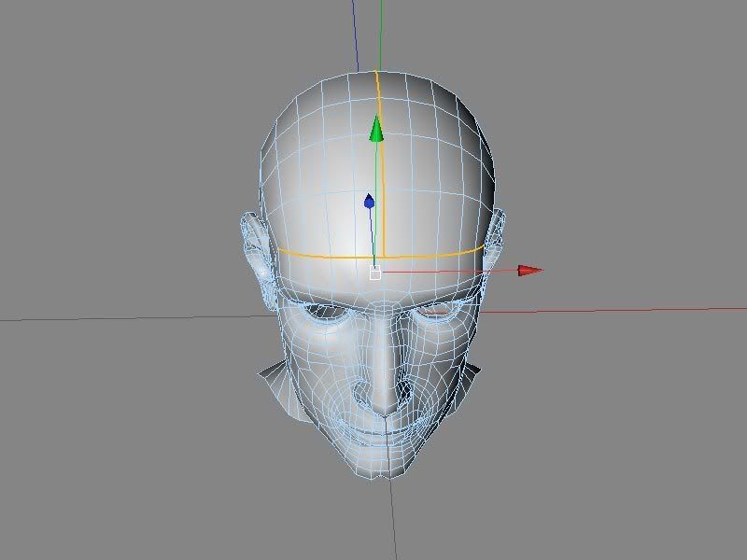
Task: Click the green Y-axis arrow handle
Action: point(376,129)
